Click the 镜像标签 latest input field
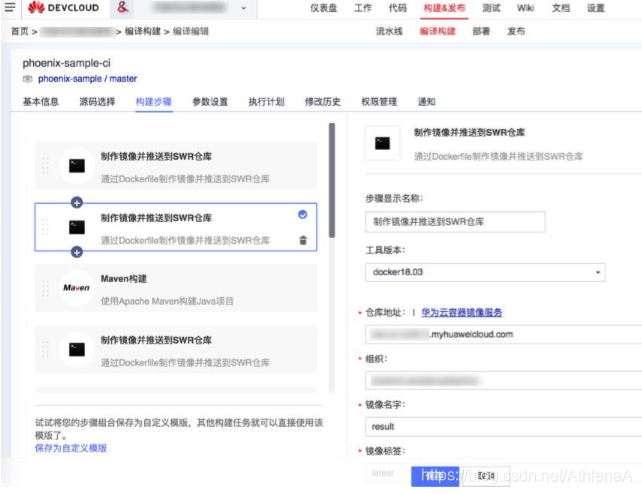This screenshot has height=494, width=642. [388, 473]
